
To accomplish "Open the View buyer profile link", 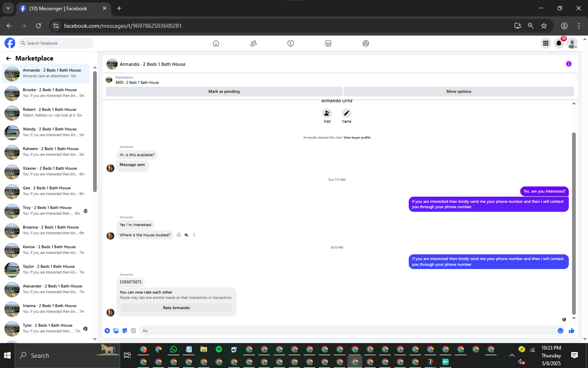I will pyautogui.click(x=357, y=138).
